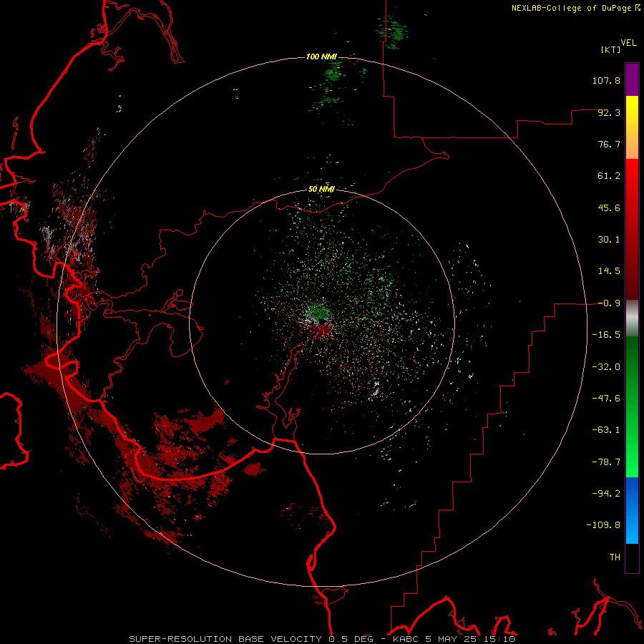Click the [KT] units label
Screen dimensions: 644x644
coord(611,49)
